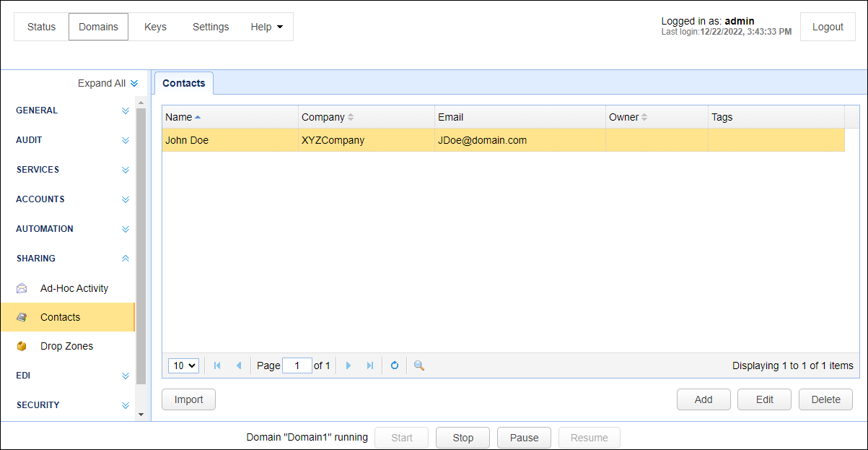This screenshot has height=450, width=868.
Task: Switch to the Domains tab
Action: (99, 27)
